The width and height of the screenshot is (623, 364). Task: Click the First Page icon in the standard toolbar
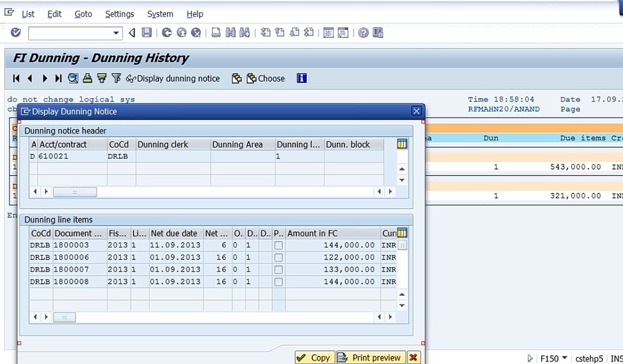tap(265, 32)
